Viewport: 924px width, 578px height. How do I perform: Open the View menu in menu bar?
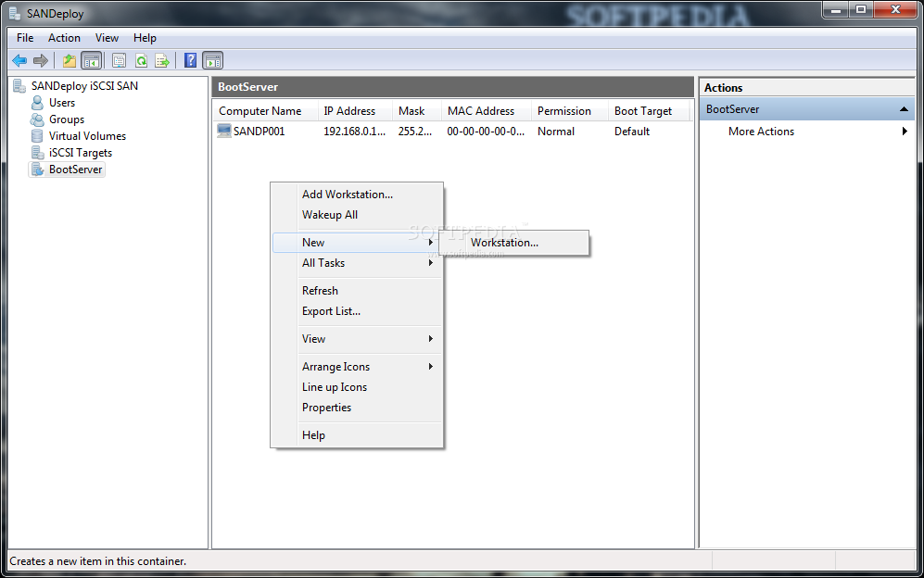(107, 38)
